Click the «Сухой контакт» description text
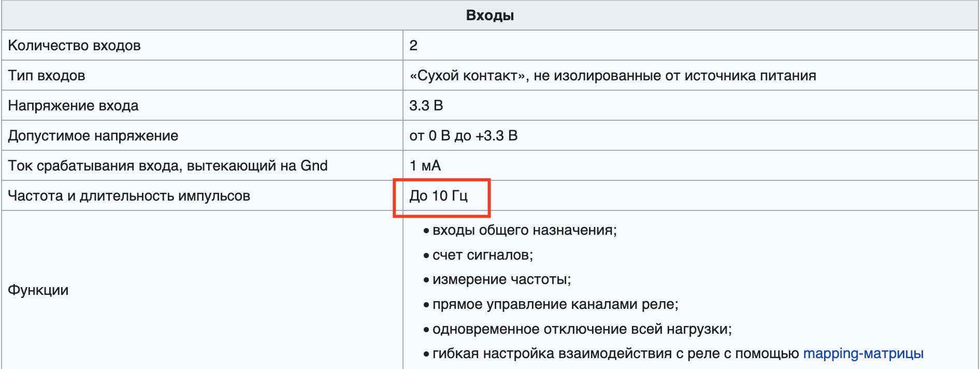 click(612, 76)
